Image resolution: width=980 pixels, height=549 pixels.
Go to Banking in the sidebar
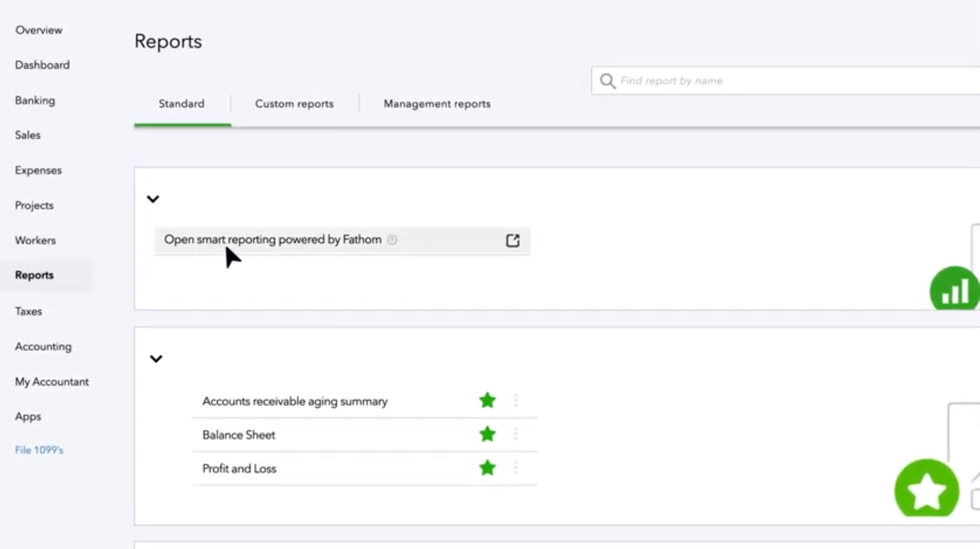[35, 100]
